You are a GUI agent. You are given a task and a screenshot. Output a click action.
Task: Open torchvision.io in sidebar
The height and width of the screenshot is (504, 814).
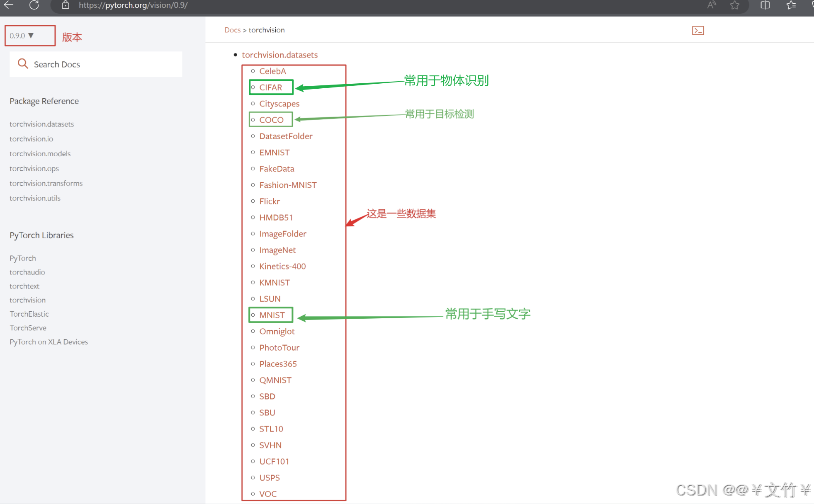32,139
